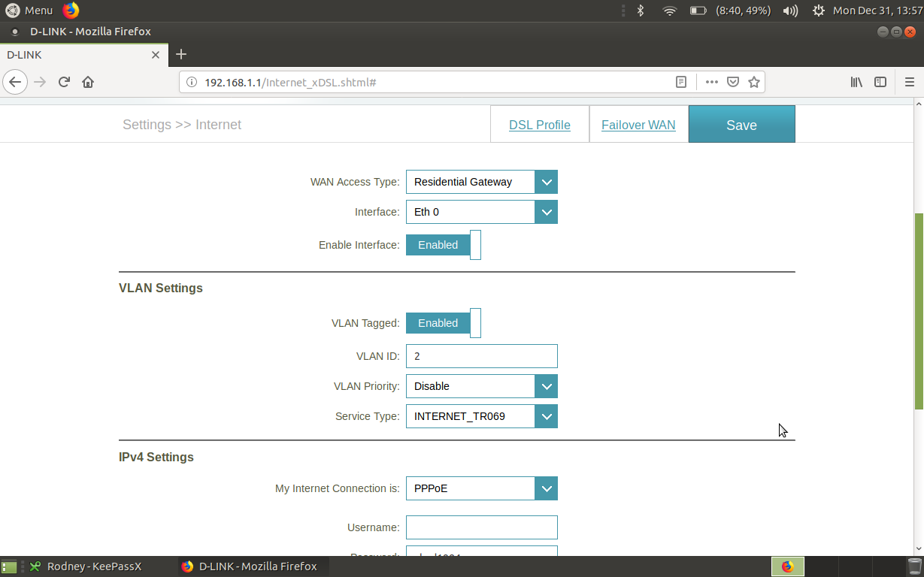Open the volume control indicator
The image size is (924, 577).
[x=790, y=11]
